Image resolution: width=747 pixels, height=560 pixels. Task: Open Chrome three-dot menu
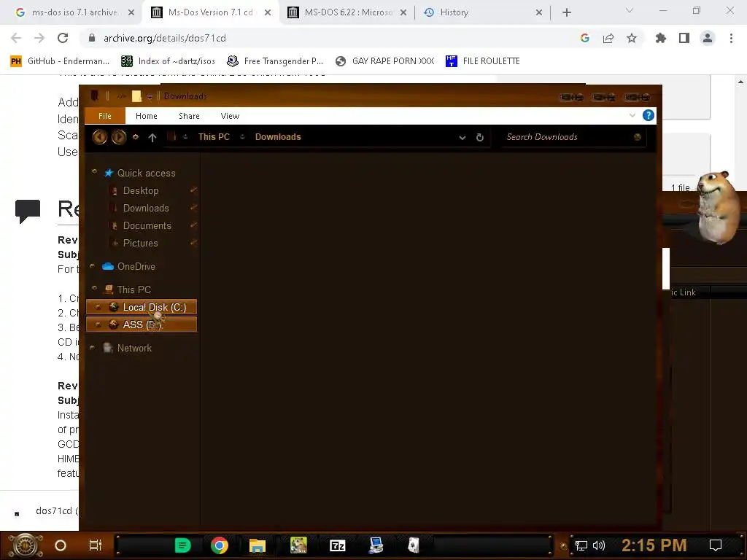tap(731, 38)
